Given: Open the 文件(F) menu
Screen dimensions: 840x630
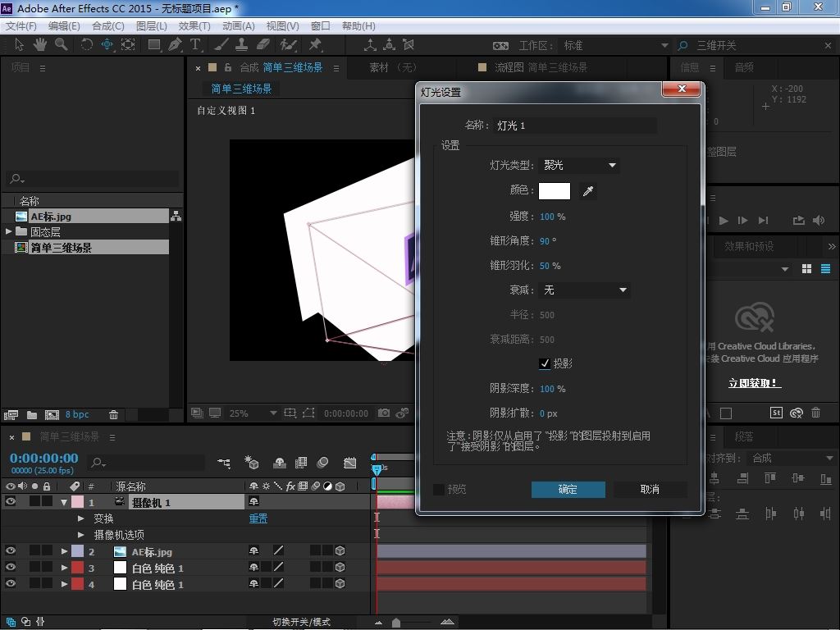Looking at the screenshot, I should click(21, 25).
